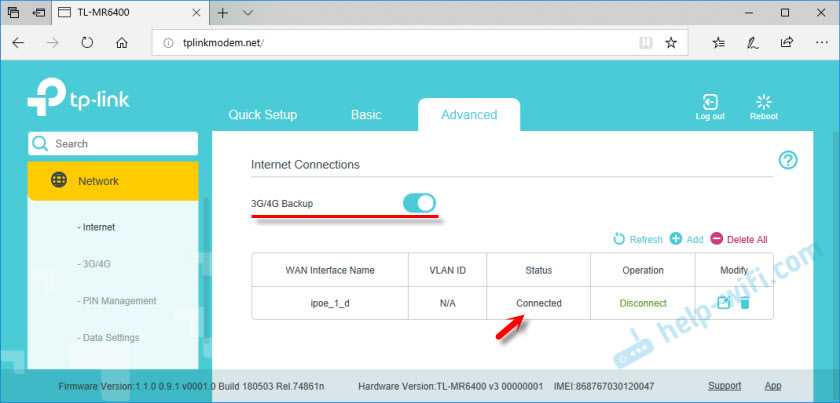Delete ipoe_1_d using the trash icon

pyautogui.click(x=744, y=302)
